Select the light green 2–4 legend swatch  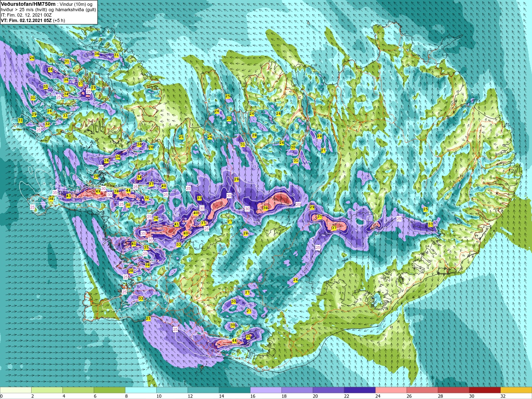[47, 390]
